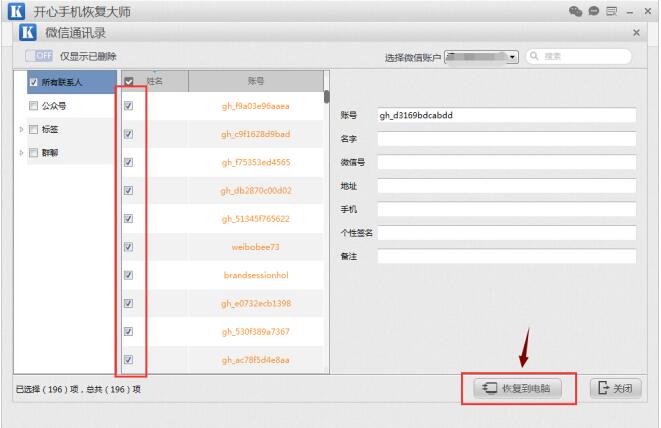Select account gh_f9a03e96aaea text

click(255, 106)
